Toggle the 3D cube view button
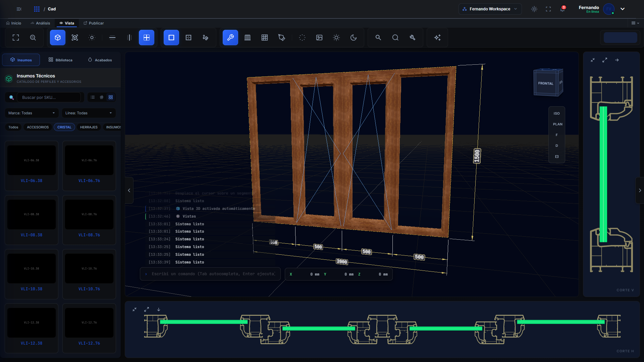The height and width of the screenshot is (362, 644). click(58, 38)
